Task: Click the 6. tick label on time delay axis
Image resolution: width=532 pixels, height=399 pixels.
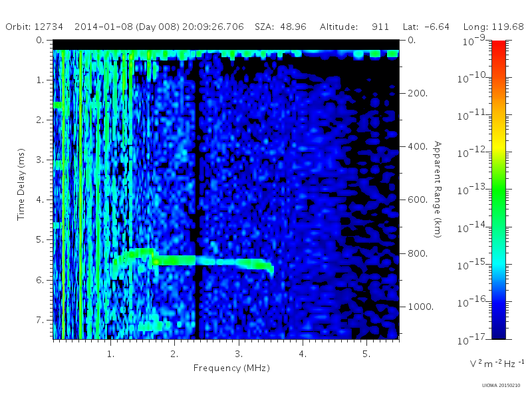Action: pos(40,280)
